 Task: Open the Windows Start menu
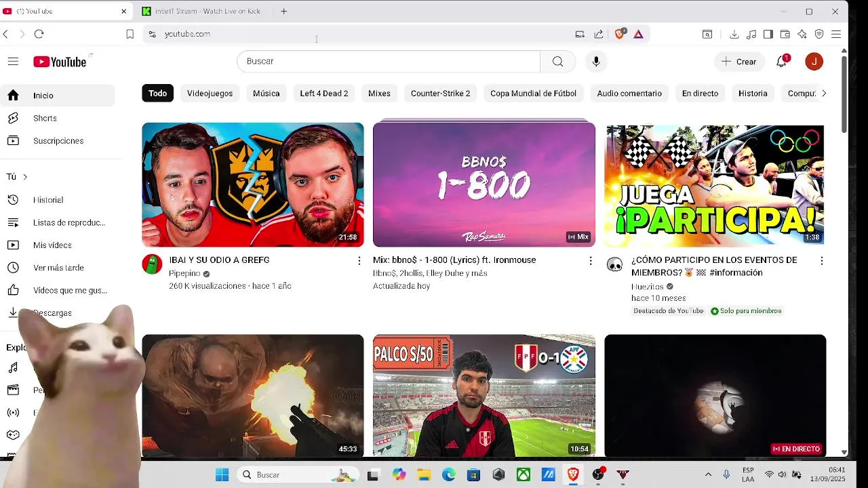click(x=222, y=475)
